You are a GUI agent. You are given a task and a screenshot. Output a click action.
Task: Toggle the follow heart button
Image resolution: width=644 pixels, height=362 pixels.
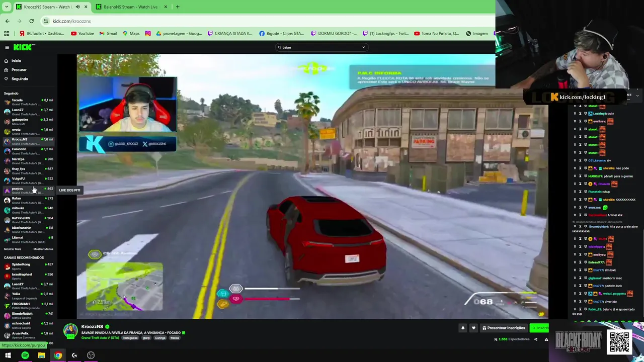tap(473, 328)
